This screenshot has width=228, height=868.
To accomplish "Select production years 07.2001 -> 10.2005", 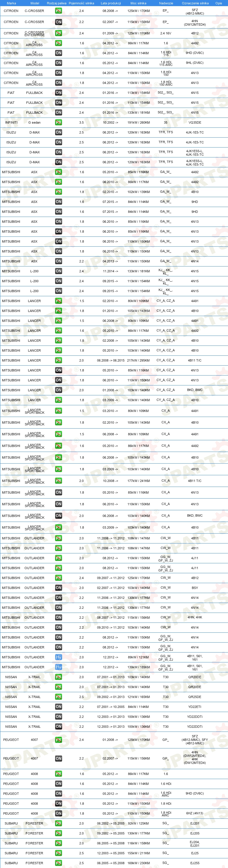I will (x=111, y=707).
